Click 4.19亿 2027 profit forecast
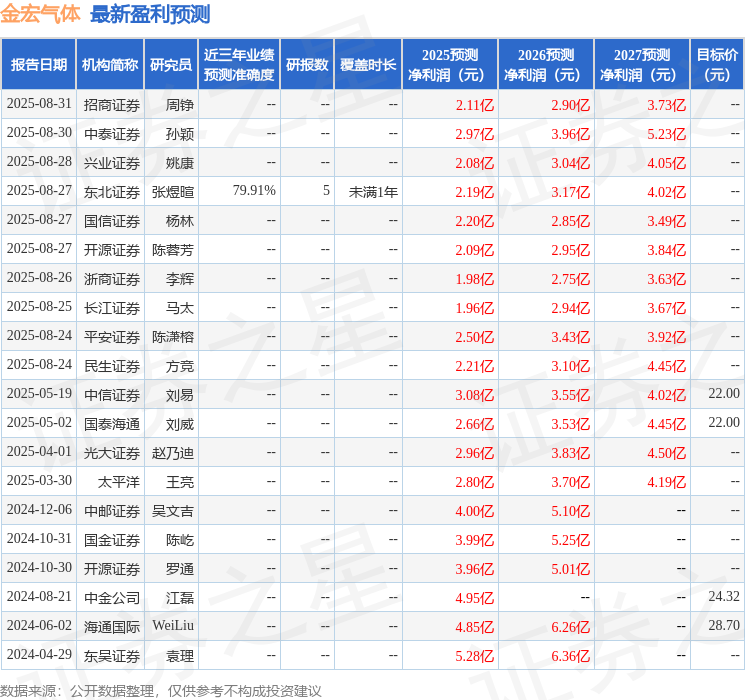The height and width of the screenshot is (700, 745). click(x=666, y=482)
